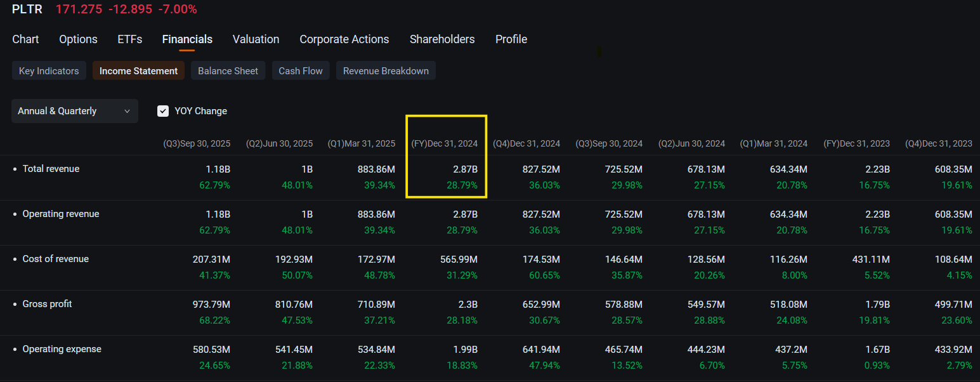Image resolution: width=980 pixels, height=382 pixels.
Task: Click Gross profit value 2.3B
Action: coord(467,304)
